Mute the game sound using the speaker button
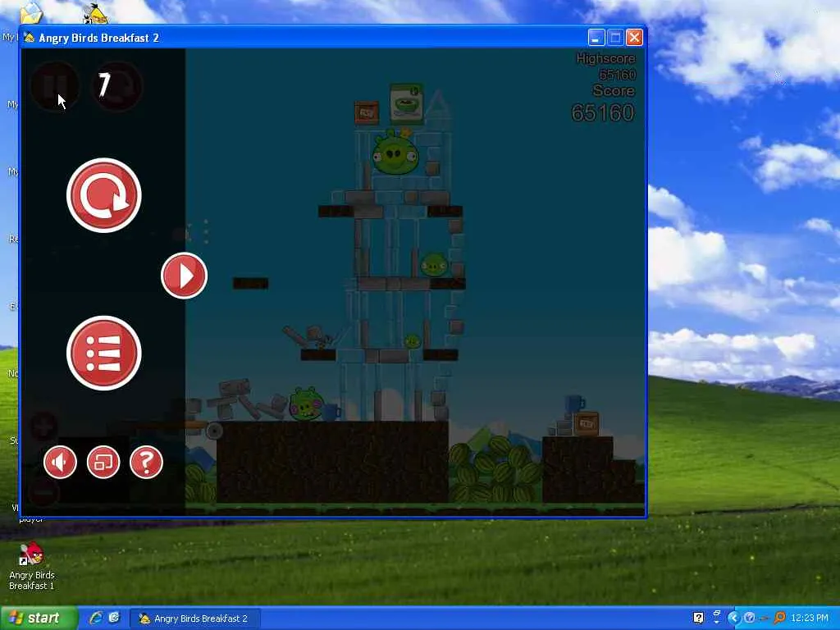 point(60,462)
